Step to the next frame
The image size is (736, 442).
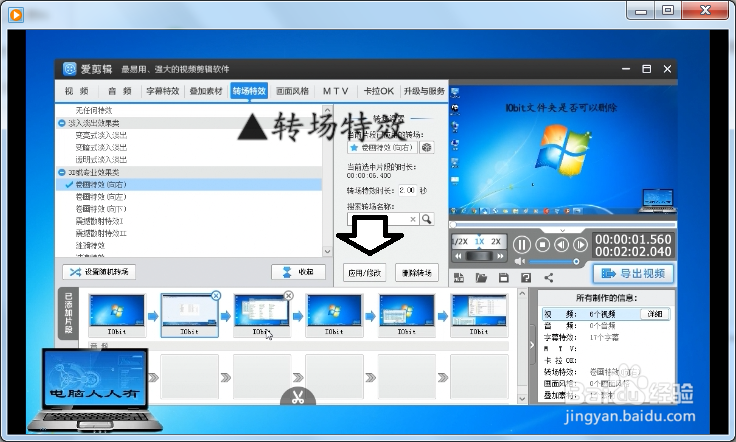coord(580,244)
